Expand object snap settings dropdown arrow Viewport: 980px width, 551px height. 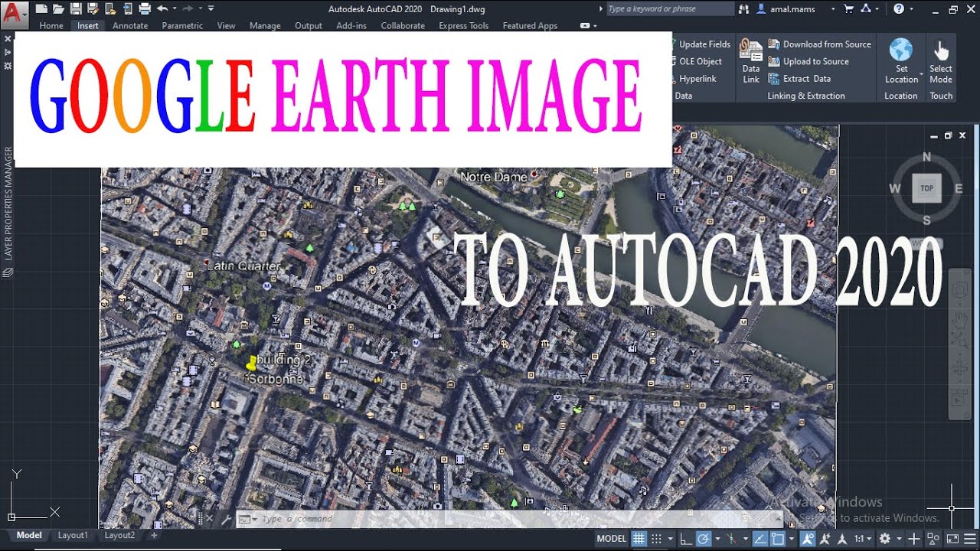(x=792, y=539)
